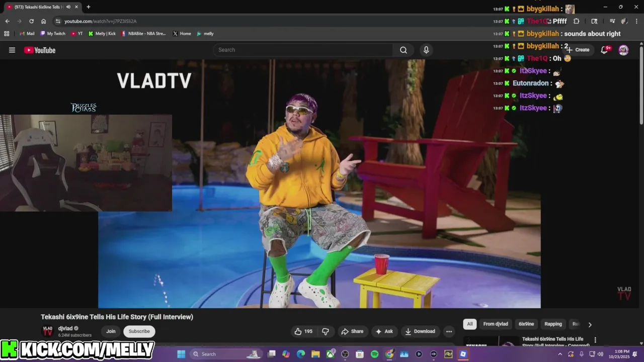Go to the YouTube home logo

40,50
